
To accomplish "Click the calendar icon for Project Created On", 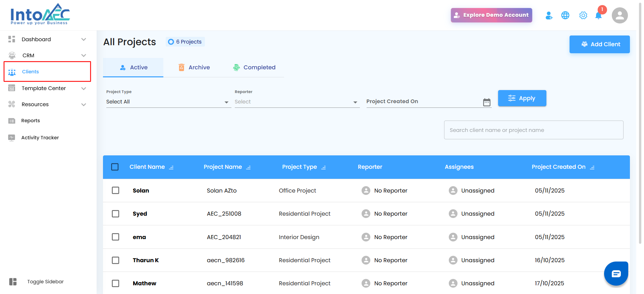I will [x=487, y=102].
